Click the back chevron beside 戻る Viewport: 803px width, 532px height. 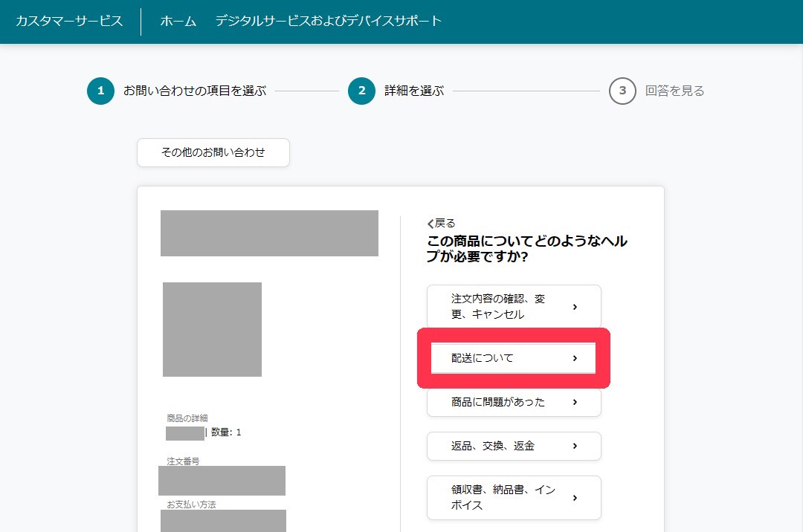[430, 224]
